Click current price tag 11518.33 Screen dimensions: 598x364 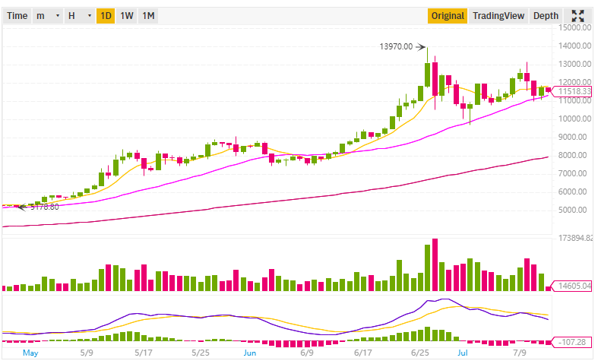point(572,91)
